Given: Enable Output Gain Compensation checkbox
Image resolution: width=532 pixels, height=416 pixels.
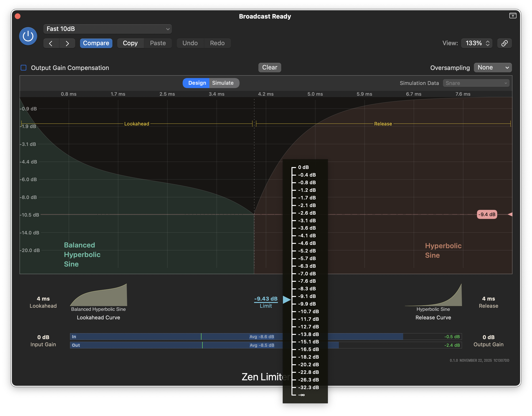Looking at the screenshot, I should click(24, 68).
